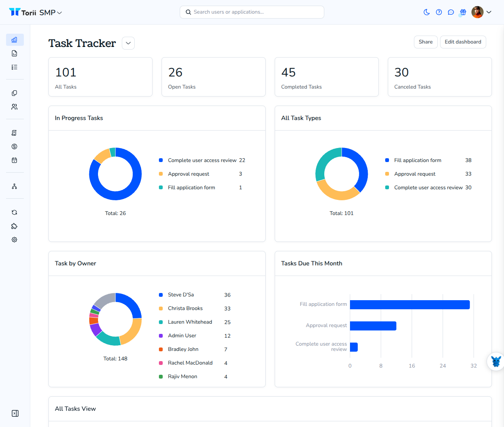The height and width of the screenshot is (427, 504).
Task: Open the users icon in sidebar
Action: pyautogui.click(x=14, y=107)
